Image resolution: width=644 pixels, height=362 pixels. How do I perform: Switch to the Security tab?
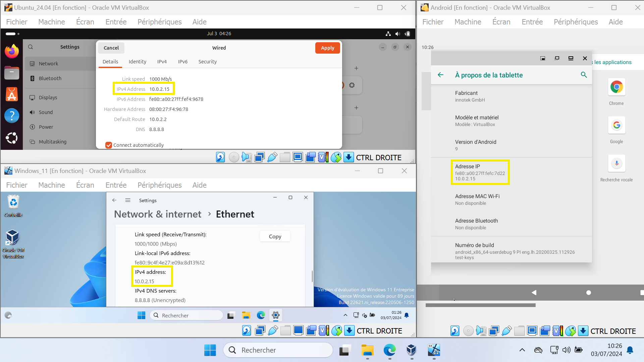click(207, 62)
